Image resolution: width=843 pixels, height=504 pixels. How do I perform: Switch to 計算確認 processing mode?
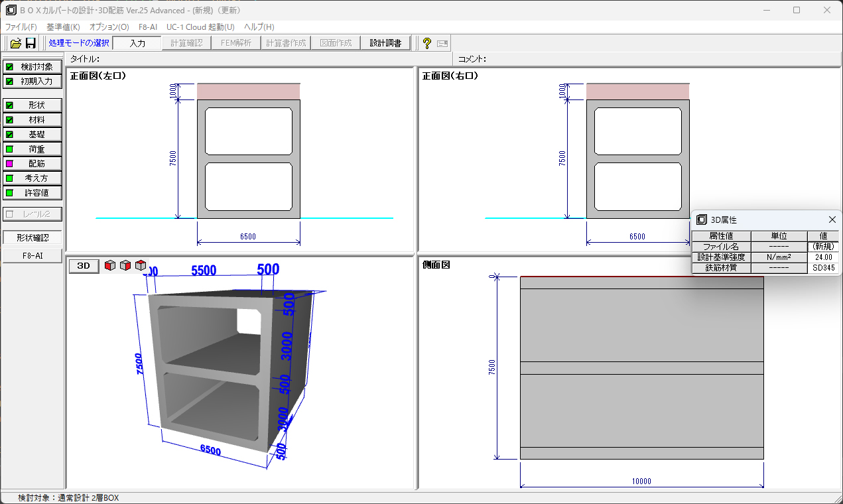(186, 43)
